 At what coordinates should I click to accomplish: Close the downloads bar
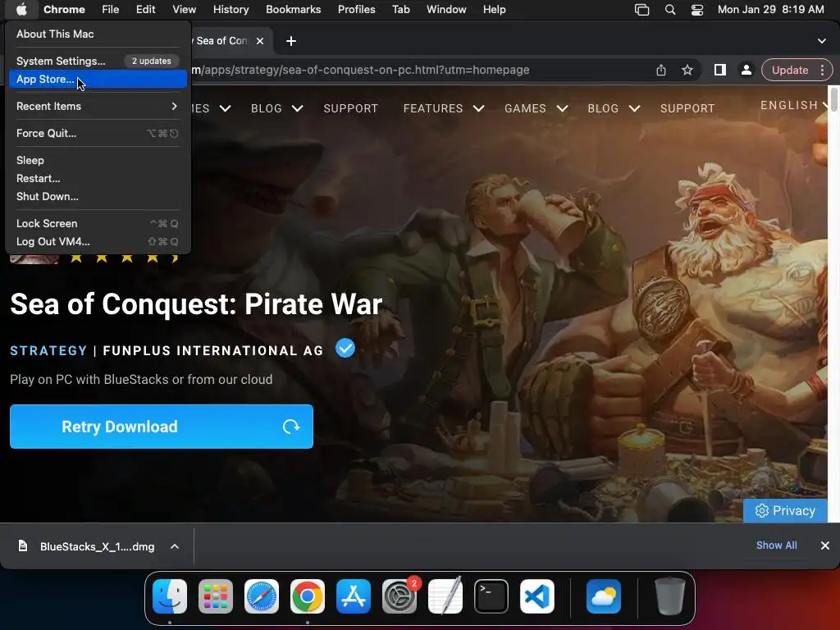coord(825,546)
